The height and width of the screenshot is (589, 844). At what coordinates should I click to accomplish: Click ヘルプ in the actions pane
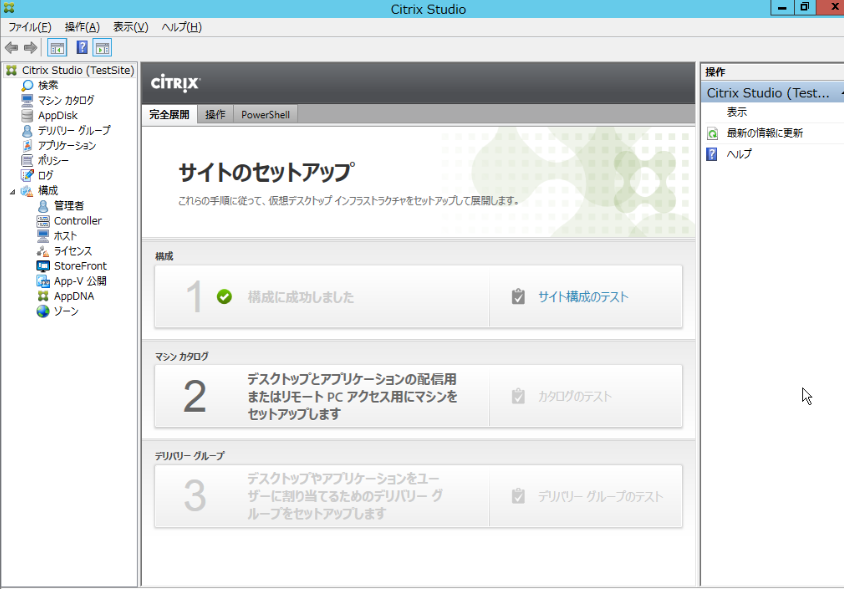pyautogui.click(x=739, y=155)
